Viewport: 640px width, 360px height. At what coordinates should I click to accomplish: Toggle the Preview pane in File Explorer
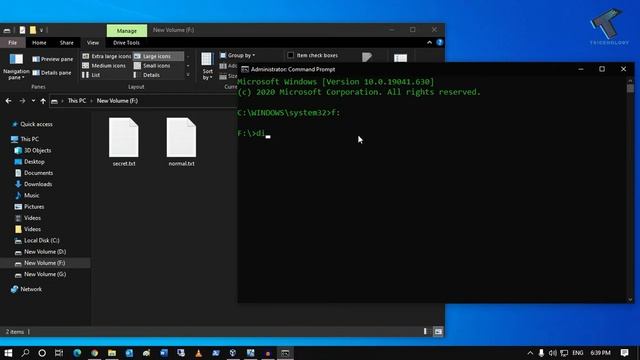click(53, 59)
